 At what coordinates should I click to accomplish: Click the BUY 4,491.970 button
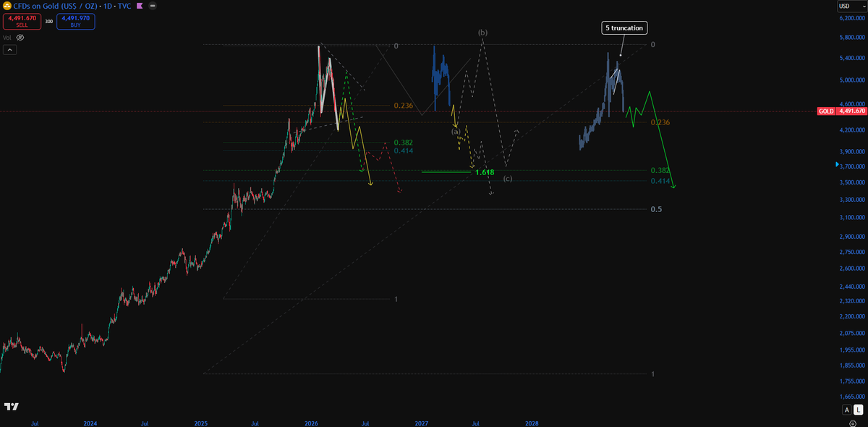point(77,20)
